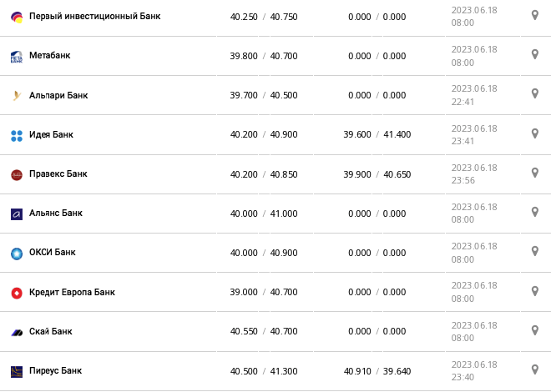The image size is (551, 392).
Task: Show map pin for Метабанк row
Action: [535, 55]
